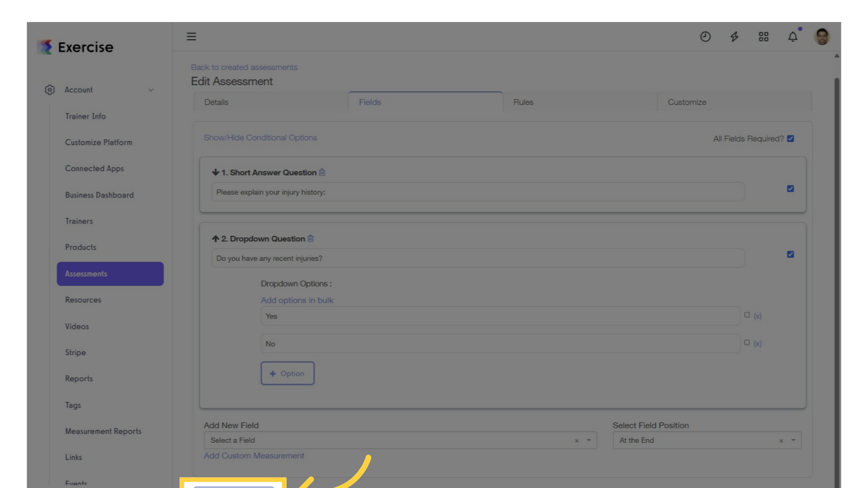Screen dimensions: 868x488
Task: Open Tags in sidebar
Action: (x=73, y=405)
